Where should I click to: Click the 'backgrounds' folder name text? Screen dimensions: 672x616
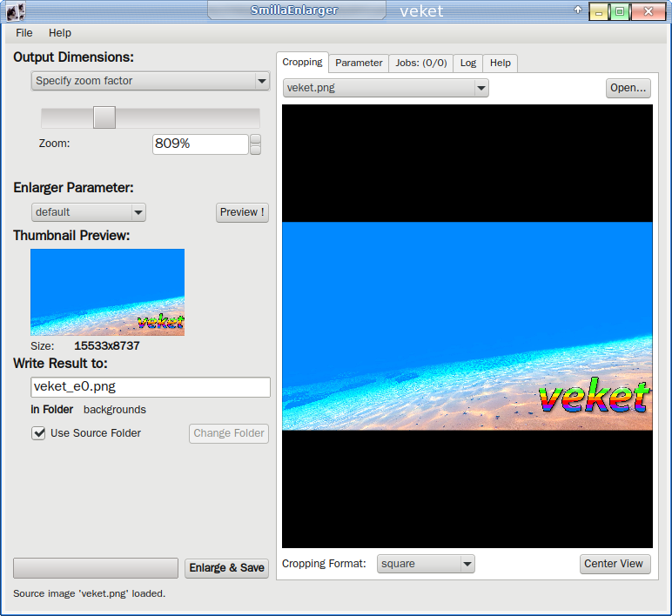tap(114, 410)
